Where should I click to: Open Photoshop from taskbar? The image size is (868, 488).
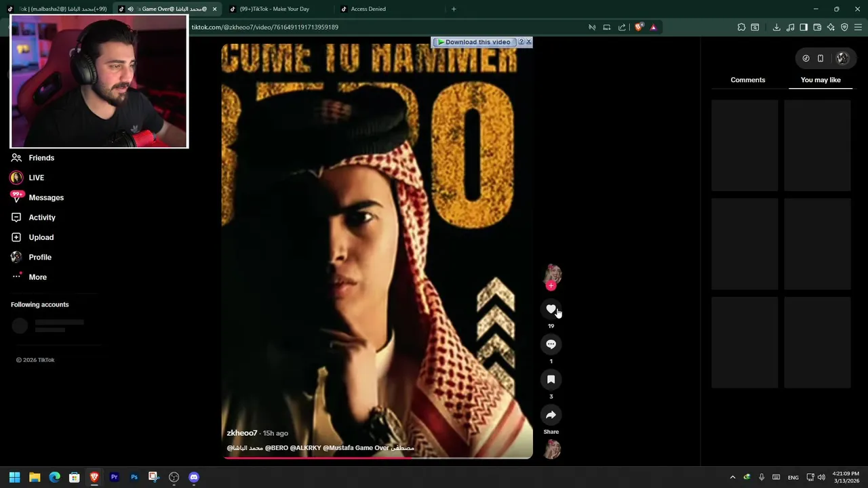point(134,477)
